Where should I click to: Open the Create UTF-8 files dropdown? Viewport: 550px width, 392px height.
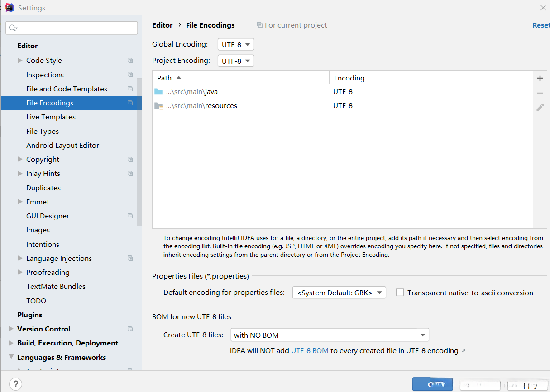pos(330,335)
